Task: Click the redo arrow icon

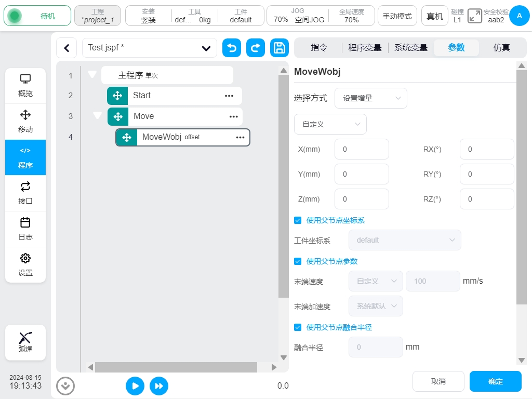Action: point(256,48)
